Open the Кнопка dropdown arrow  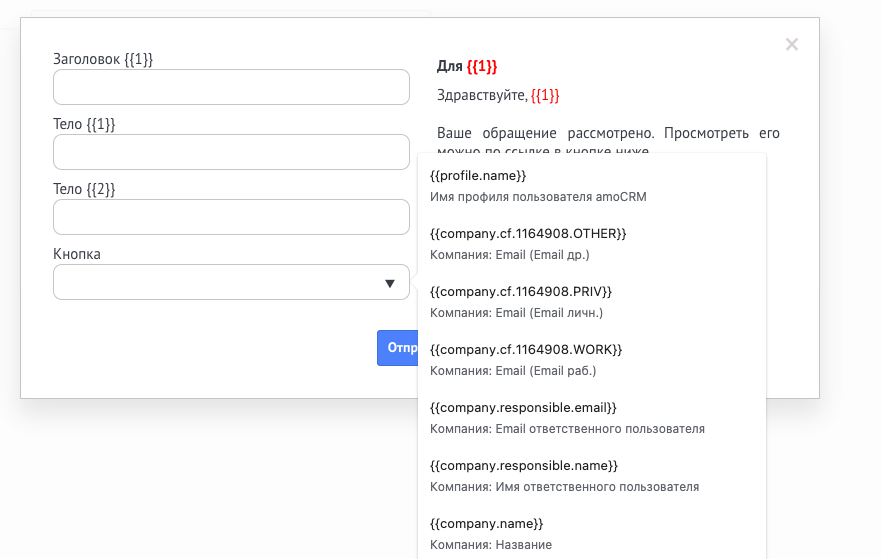coord(390,283)
